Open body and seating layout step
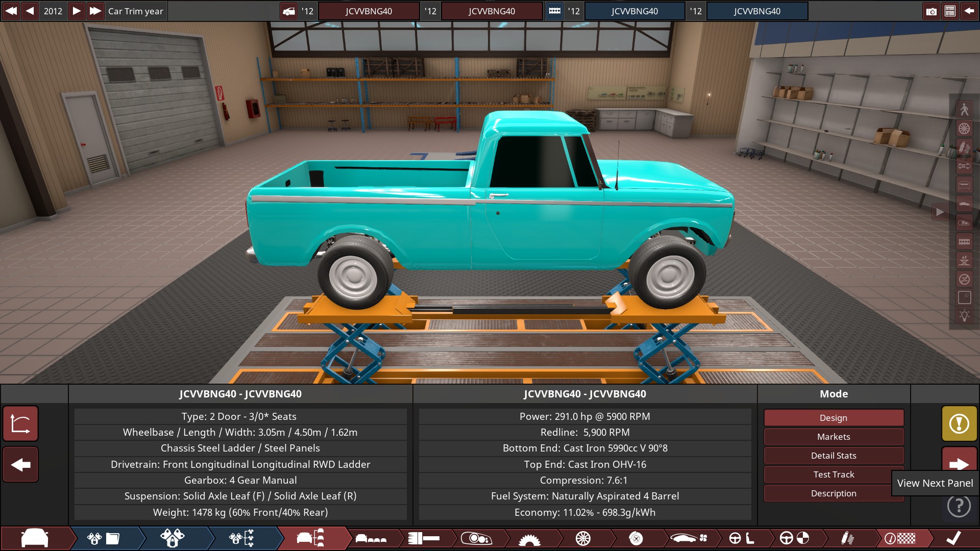The width and height of the screenshot is (980, 551). click(371, 538)
